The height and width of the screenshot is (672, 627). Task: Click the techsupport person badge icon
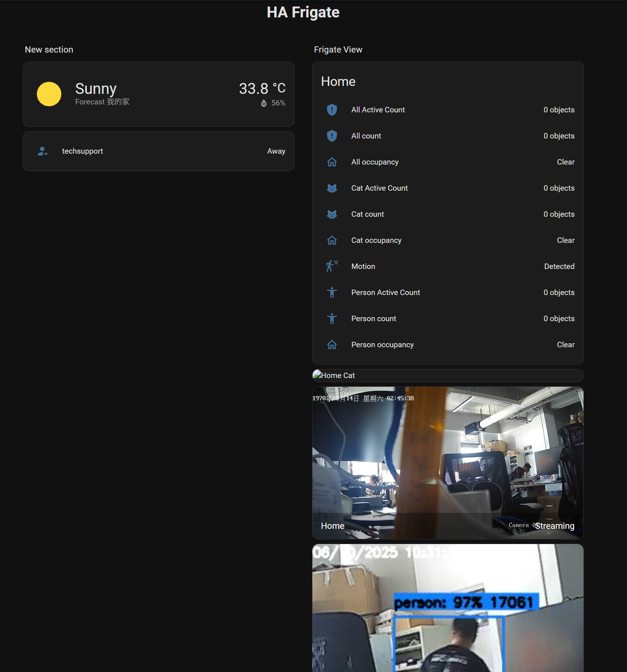(x=42, y=151)
